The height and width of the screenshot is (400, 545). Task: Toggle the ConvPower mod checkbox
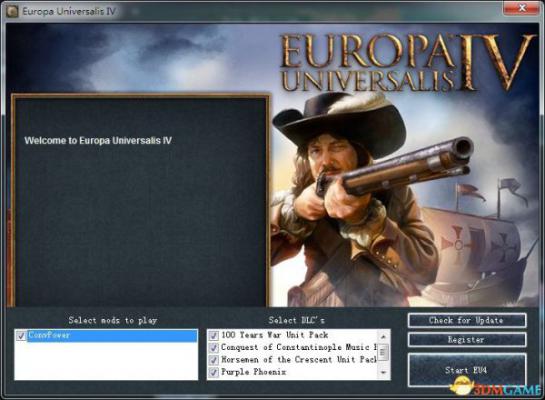tap(21, 336)
